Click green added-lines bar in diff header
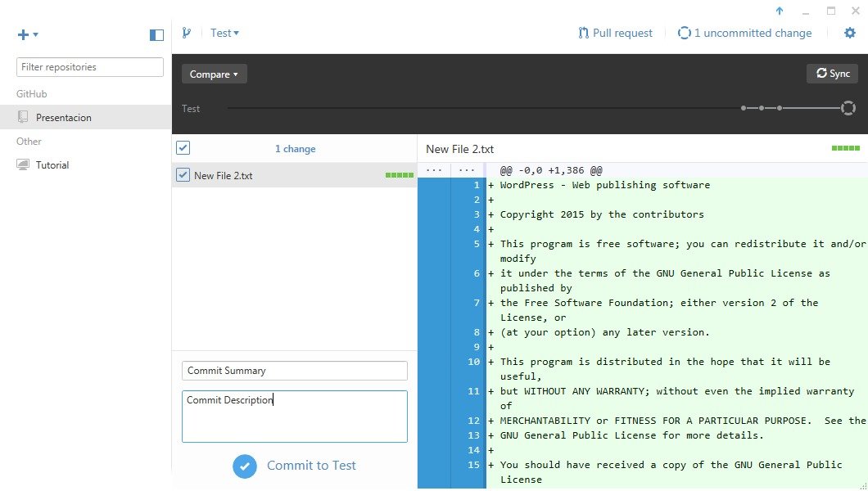Image resolution: width=868 pixels, height=491 pixels. click(845, 148)
